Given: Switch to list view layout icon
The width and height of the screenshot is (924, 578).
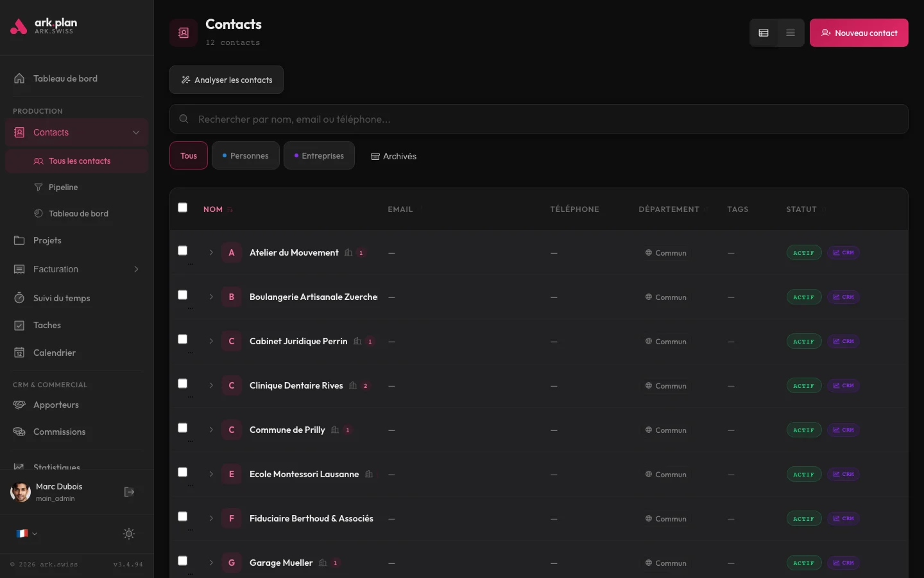Looking at the screenshot, I should point(790,33).
